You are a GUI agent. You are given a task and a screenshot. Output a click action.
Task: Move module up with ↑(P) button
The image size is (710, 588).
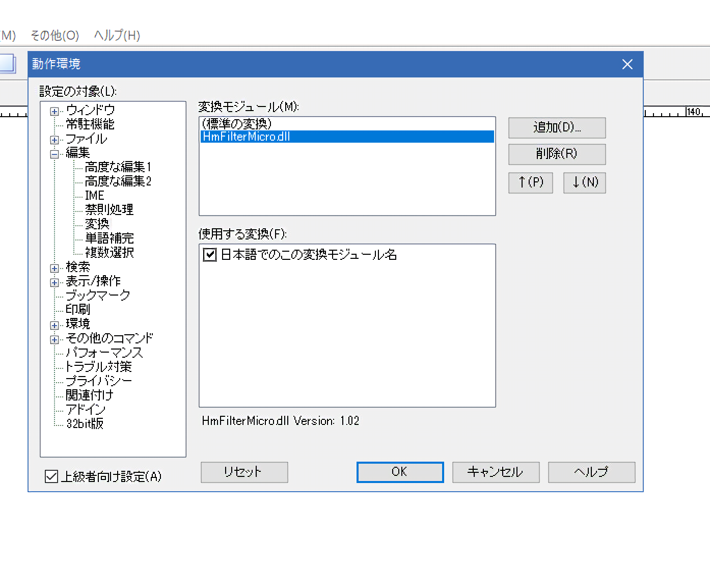click(530, 182)
